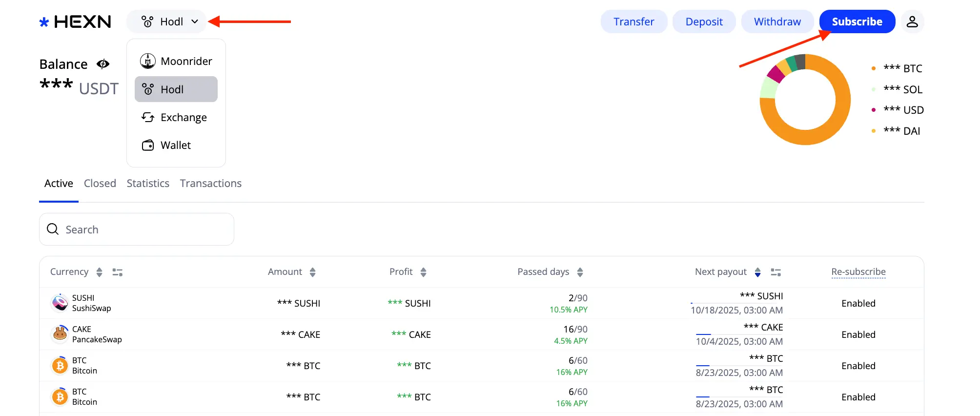Click the Moonrider icon in menu
The image size is (980, 416).
click(x=148, y=61)
